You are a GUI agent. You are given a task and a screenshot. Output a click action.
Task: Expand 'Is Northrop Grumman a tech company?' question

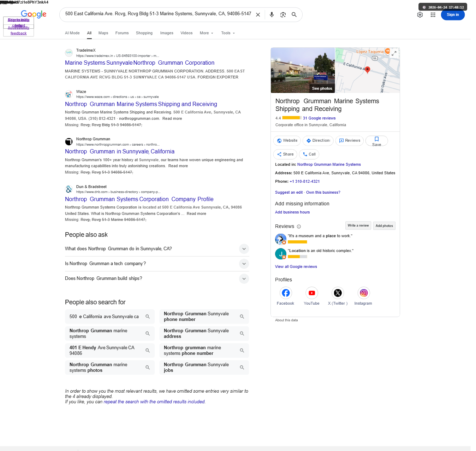tap(244, 264)
